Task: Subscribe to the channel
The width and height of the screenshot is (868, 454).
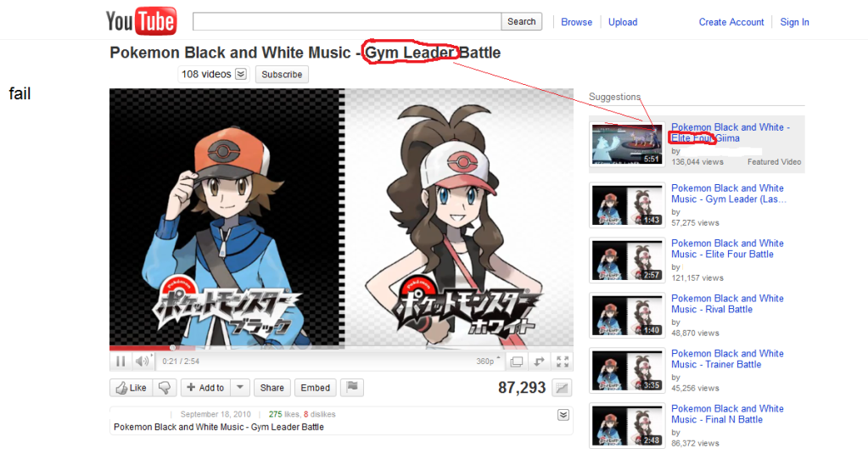Action: pyautogui.click(x=282, y=74)
